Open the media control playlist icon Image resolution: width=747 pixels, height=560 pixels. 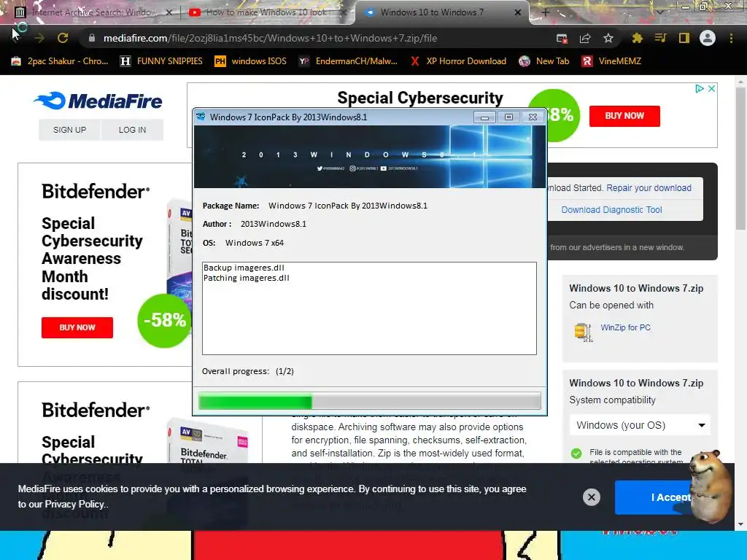pos(660,38)
